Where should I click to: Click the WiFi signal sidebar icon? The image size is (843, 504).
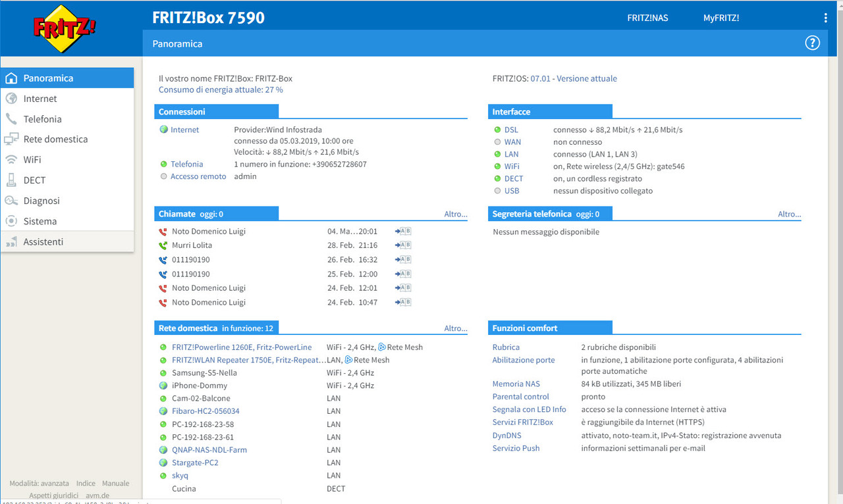click(x=11, y=159)
